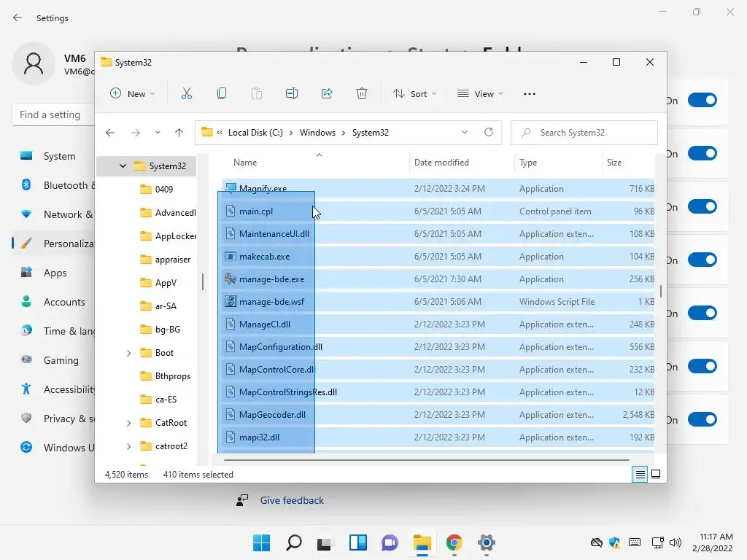The image size is (747, 560).
Task: Open Gaming category in Settings
Action: tap(53, 360)
